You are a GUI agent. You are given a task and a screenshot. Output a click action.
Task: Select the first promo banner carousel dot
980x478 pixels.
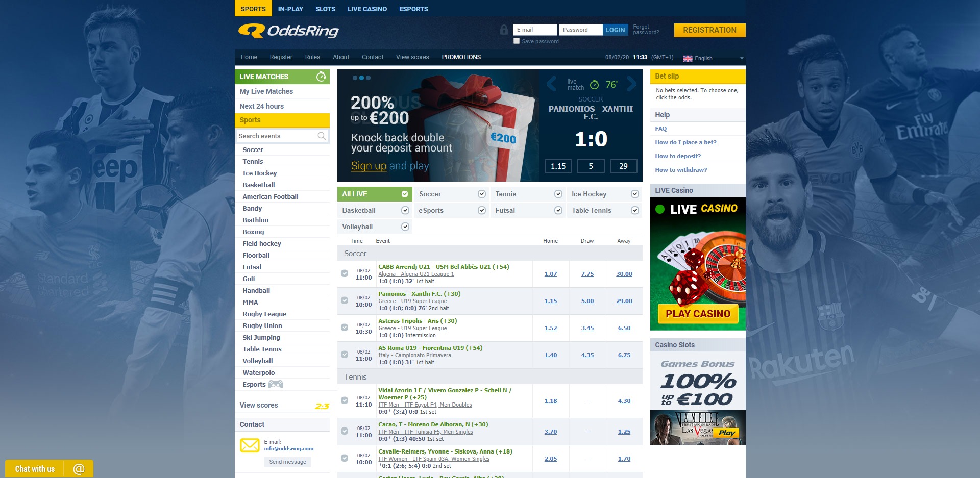(355, 78)
